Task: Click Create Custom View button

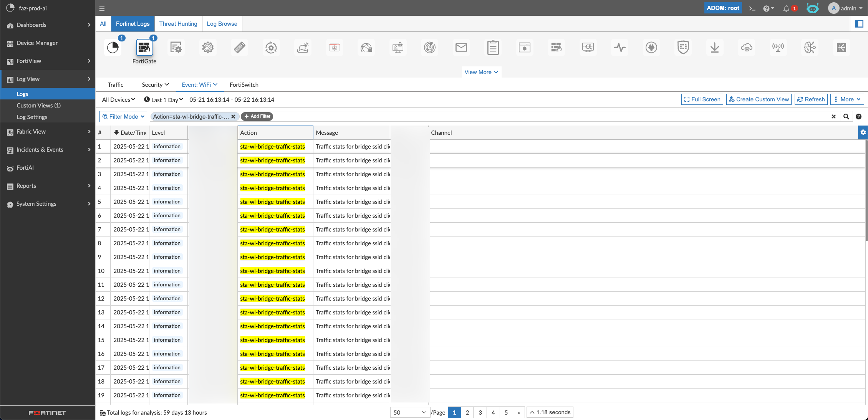Action: click(x=759, y=99)
